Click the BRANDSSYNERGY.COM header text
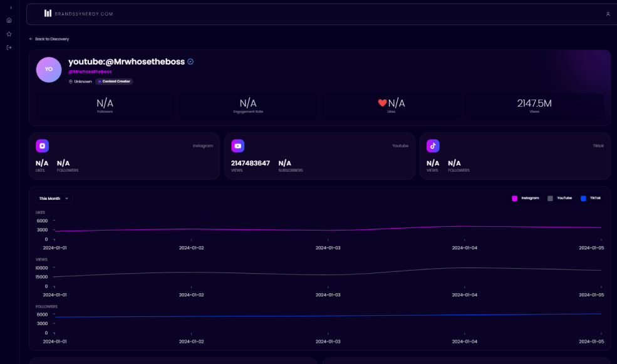The height and width of the screenshot is (364, 617). tap(84, 14)
